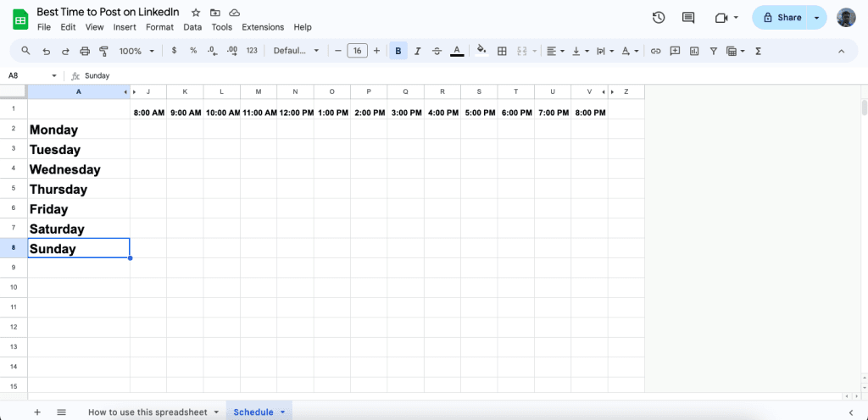Open the zoom 100% dropdown
This screenshot has width=868, height=420.
click(136, 51)
